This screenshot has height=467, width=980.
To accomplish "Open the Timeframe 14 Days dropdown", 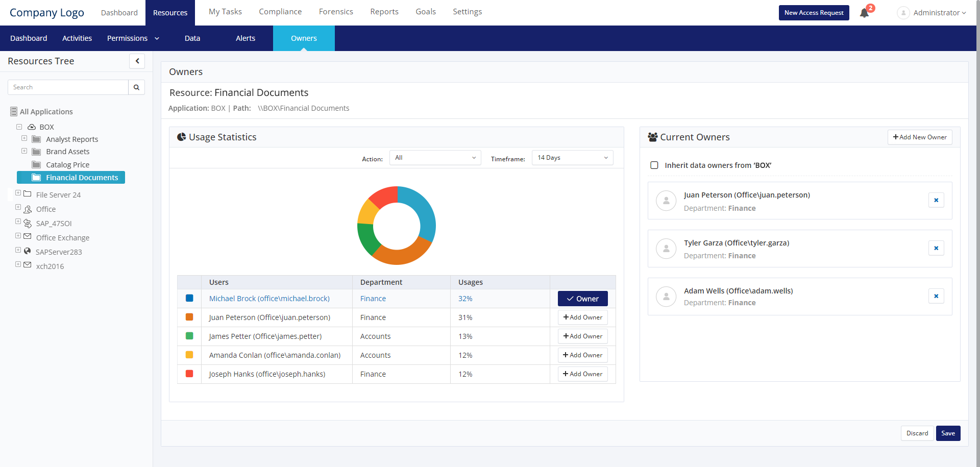I will tap(572, 158).
